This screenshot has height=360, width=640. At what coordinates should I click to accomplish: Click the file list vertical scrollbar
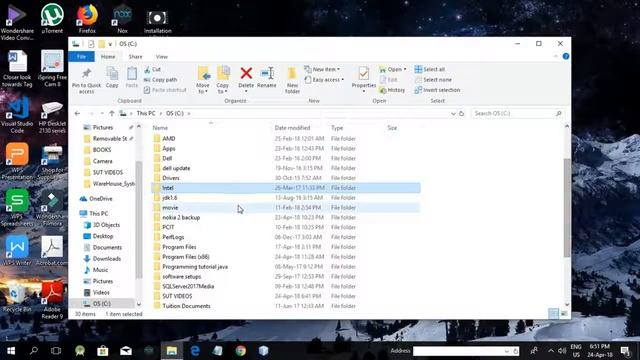(x=567, y=208)
